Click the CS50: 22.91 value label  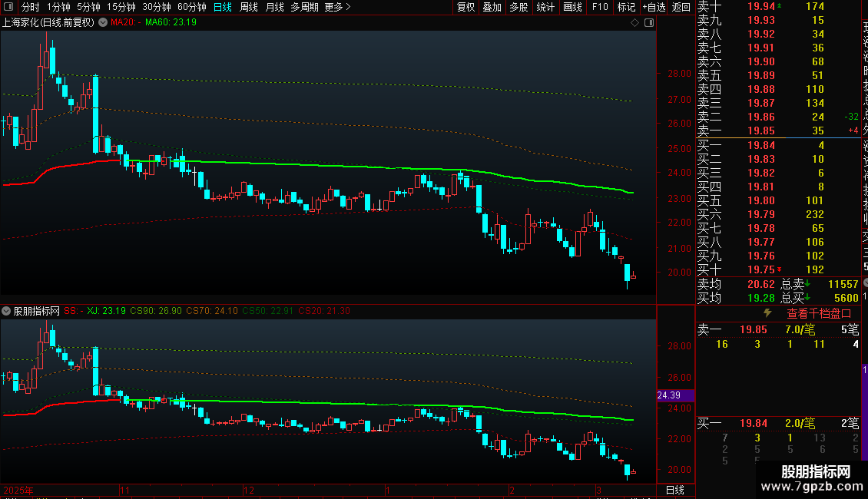(268, 311)
